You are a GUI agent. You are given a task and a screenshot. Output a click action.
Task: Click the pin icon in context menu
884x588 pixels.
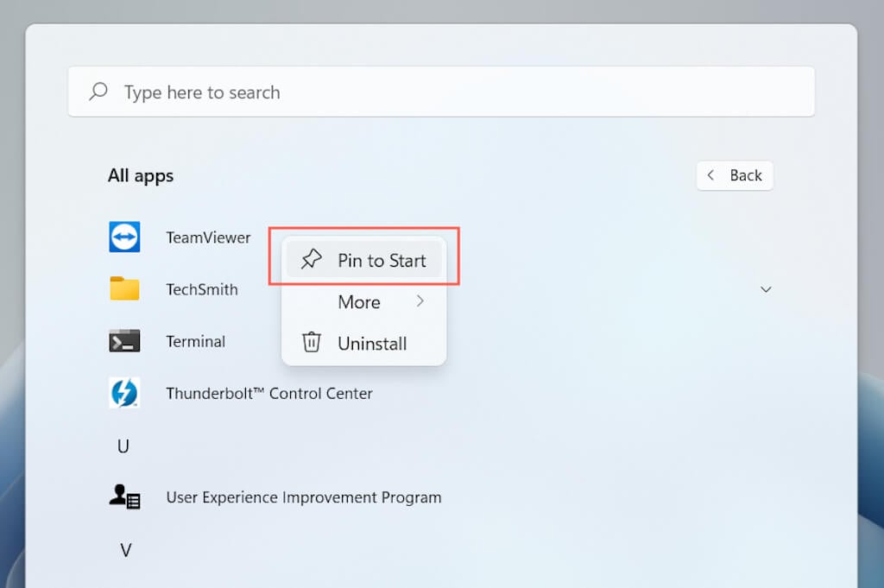(x=311, y=260)
